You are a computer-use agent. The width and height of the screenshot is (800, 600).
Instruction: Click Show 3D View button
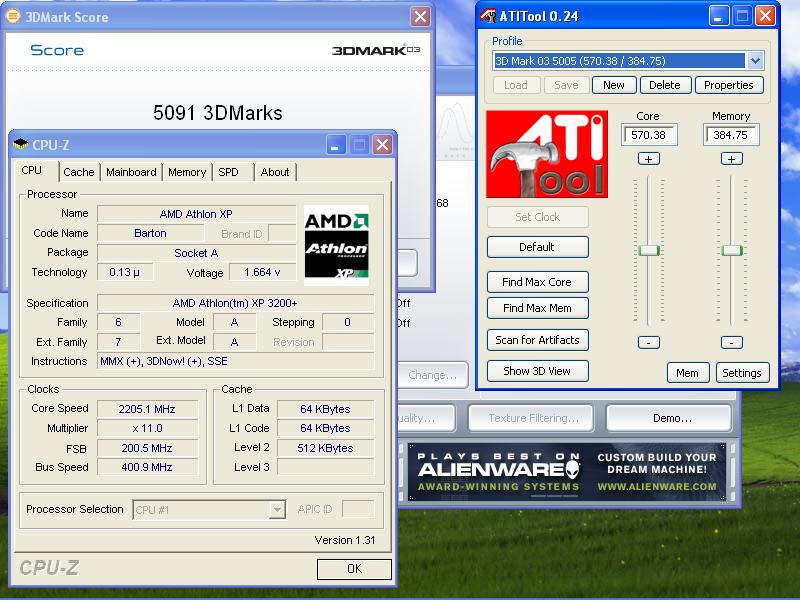[x=537, y=371]
